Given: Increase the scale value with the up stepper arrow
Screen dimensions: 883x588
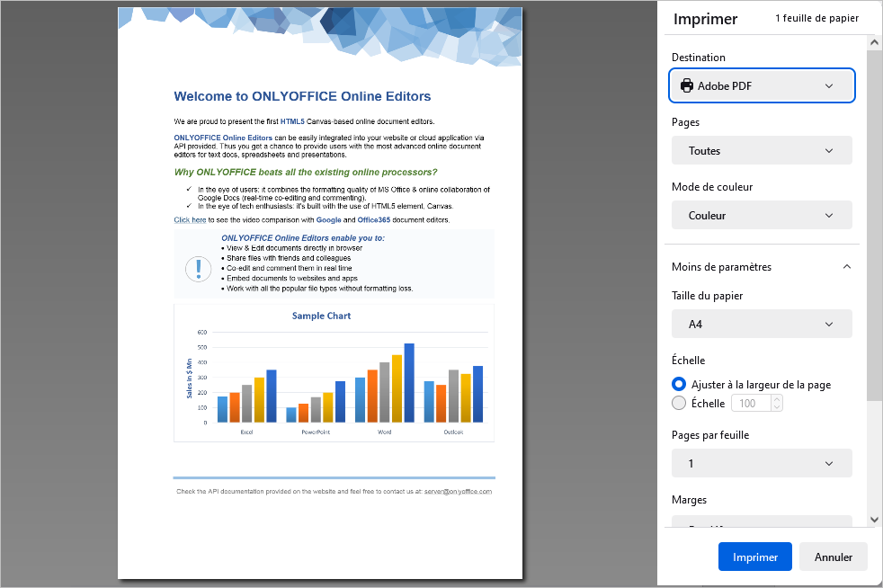Looking at the screenshot, I should [x=777, y=399].
